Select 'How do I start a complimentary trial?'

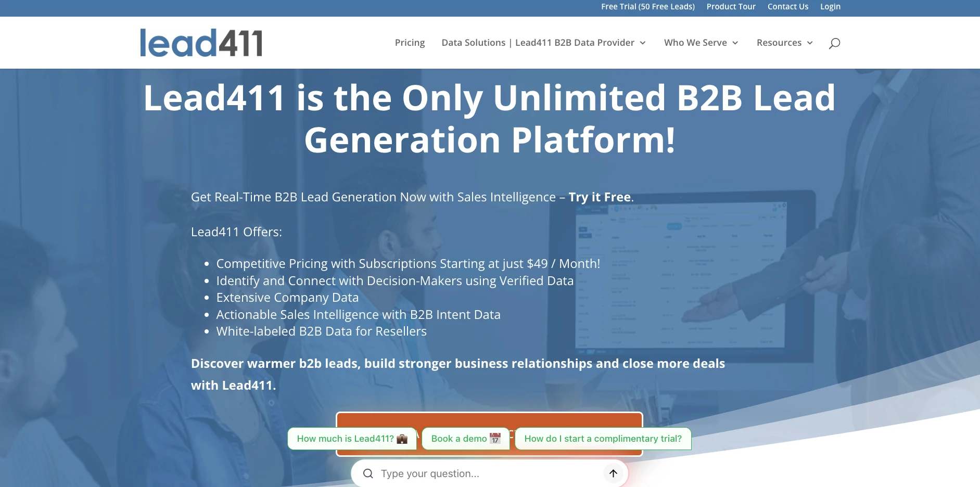[x=603, y=439]
